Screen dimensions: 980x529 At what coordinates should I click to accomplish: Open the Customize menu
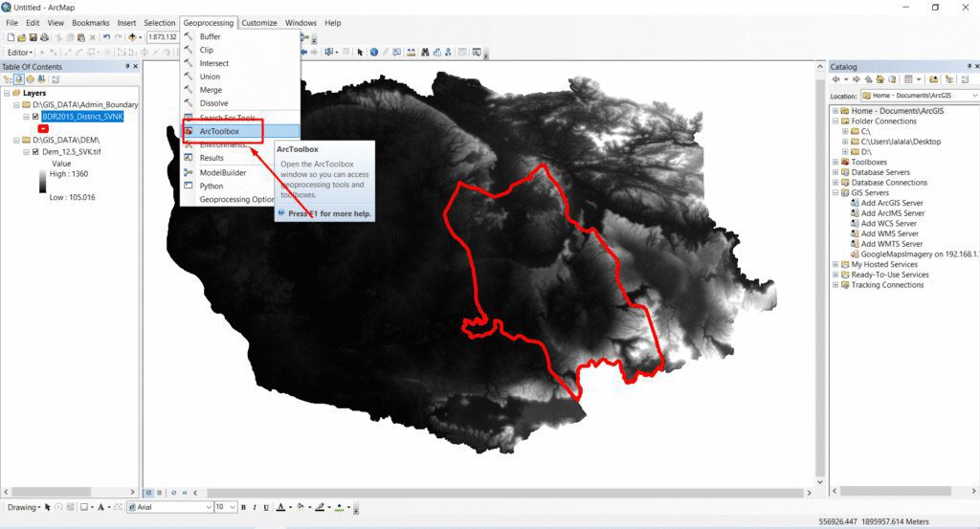[x=258, y=23]
